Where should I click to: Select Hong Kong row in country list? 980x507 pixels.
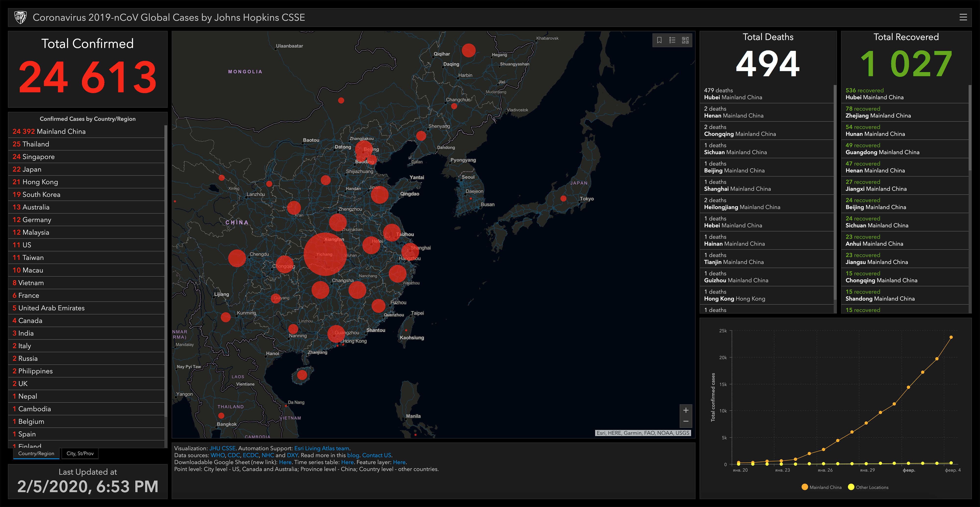pos(86,182)
